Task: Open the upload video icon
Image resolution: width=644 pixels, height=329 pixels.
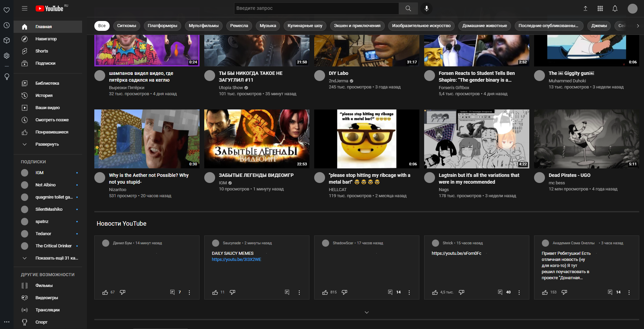Action: 585,8
